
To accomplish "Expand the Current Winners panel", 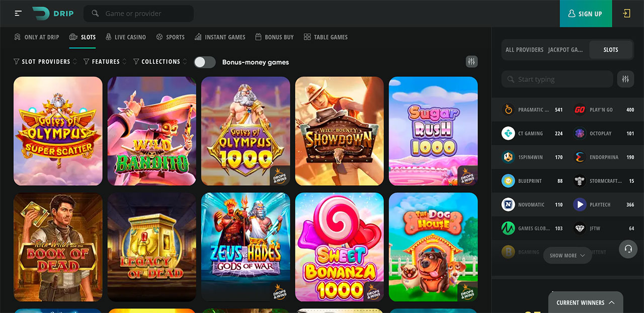I will pyautogui.click(x=586, y=302).
